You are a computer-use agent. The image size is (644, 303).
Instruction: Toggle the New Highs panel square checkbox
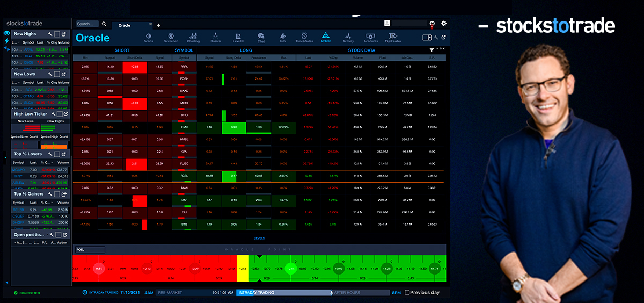57,34
